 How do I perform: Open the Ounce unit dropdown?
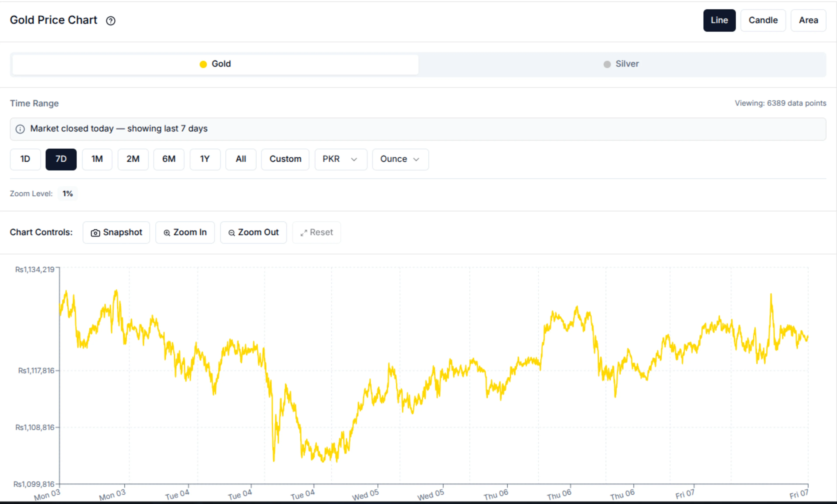click(400, 159)
